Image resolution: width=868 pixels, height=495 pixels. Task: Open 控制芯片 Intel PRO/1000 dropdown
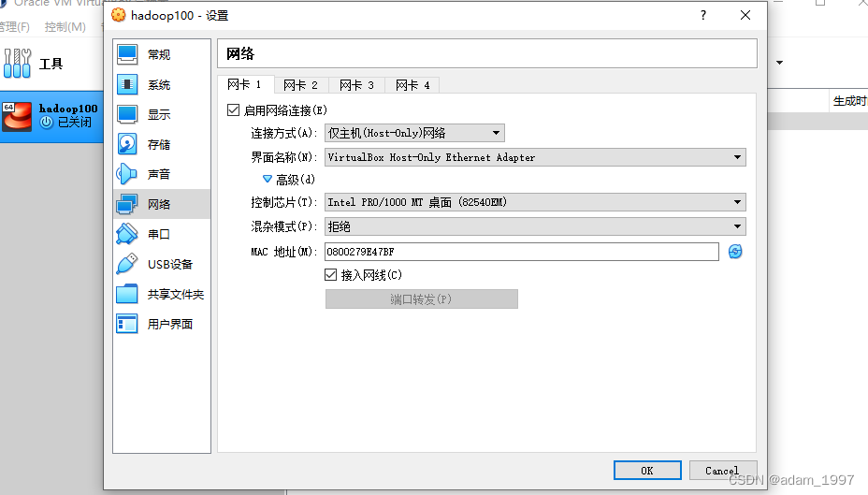535,202
